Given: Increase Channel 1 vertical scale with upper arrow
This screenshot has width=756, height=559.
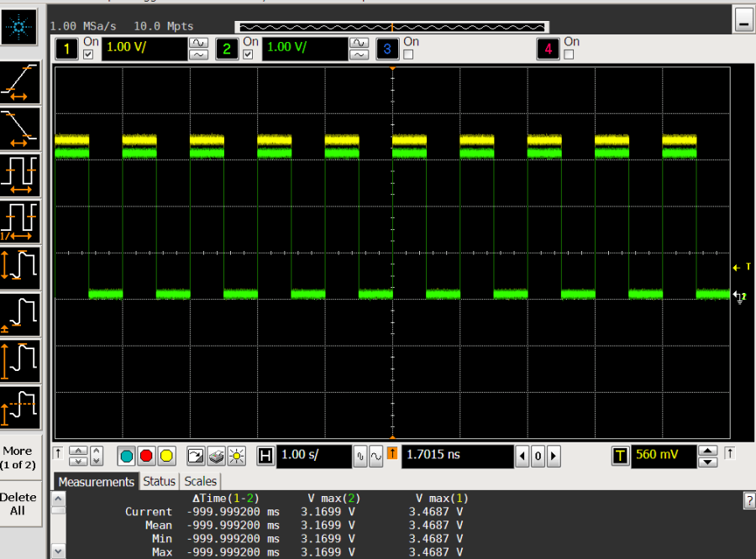Looking at the screenshot, I should (198, 42).
